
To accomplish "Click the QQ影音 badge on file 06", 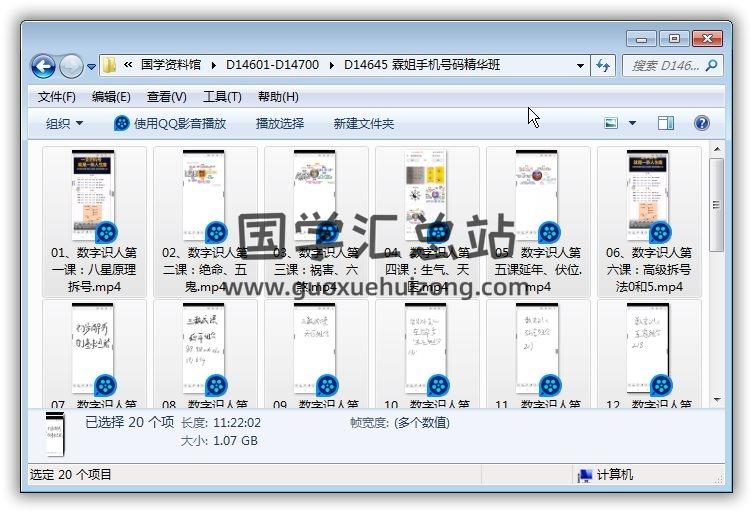I will click(661, 233).
